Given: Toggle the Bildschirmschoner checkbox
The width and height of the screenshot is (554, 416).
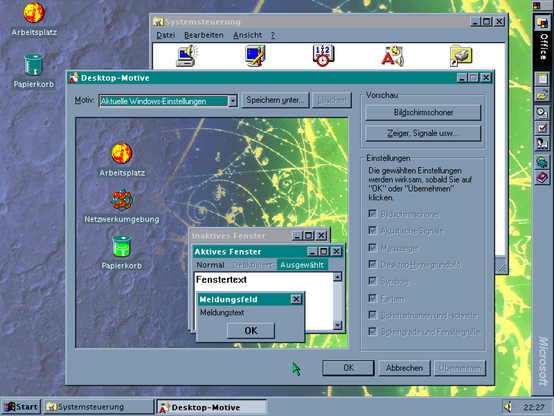Looking at the screenshot, I should pos(372,214).
